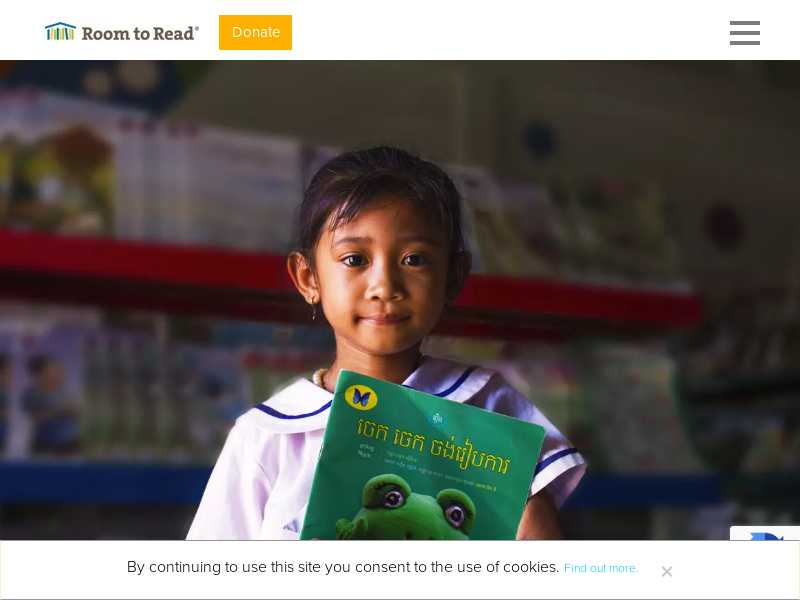Select the Donate button in the header
This screenshot has width=800, height=600.
[255, 32]
